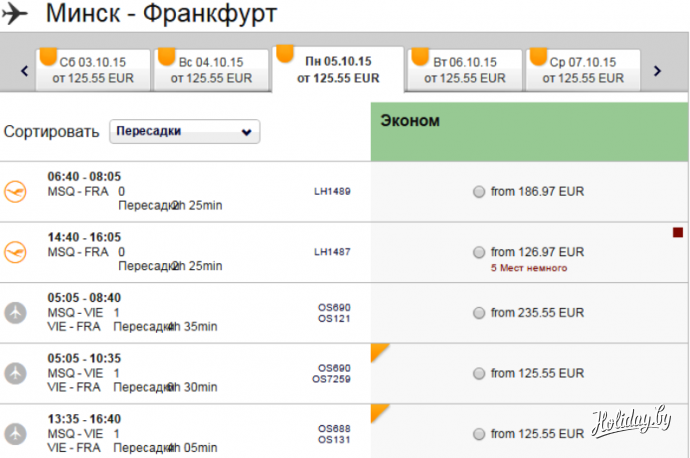Click the OS690 flight number in 05:05 - 08:40 row
Image resolution: width=690 pixels, height=458 pixels.
coord(333,307)
